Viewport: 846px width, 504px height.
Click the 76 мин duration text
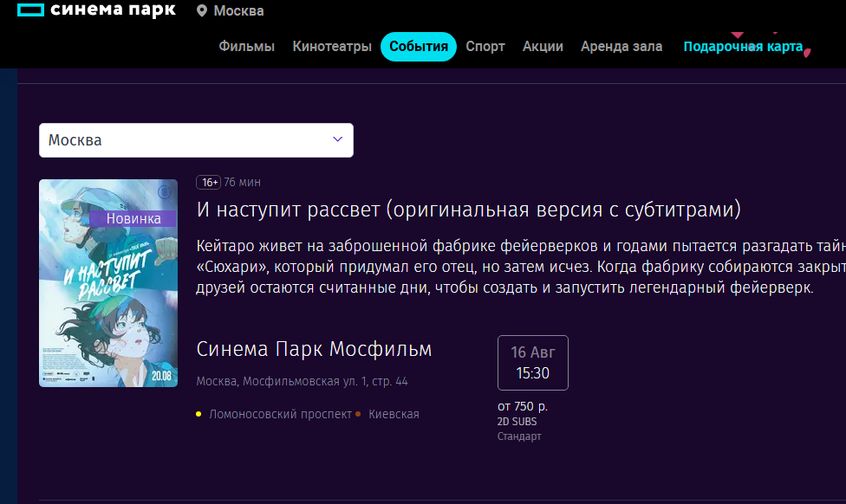(242, 182)
